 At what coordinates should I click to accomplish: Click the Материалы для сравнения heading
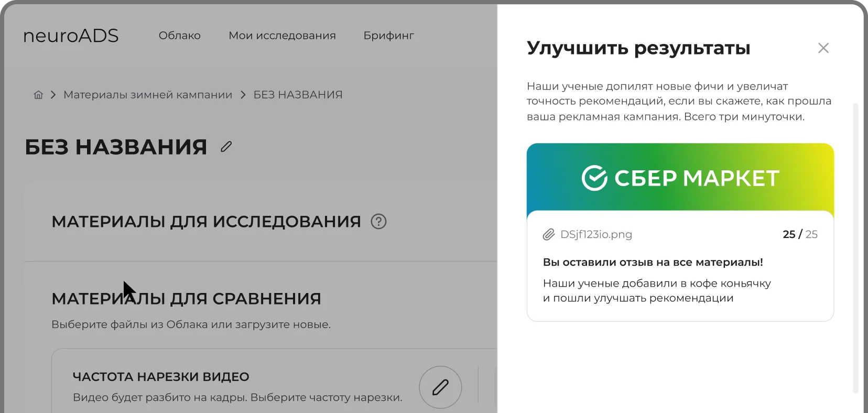[186, 299]
